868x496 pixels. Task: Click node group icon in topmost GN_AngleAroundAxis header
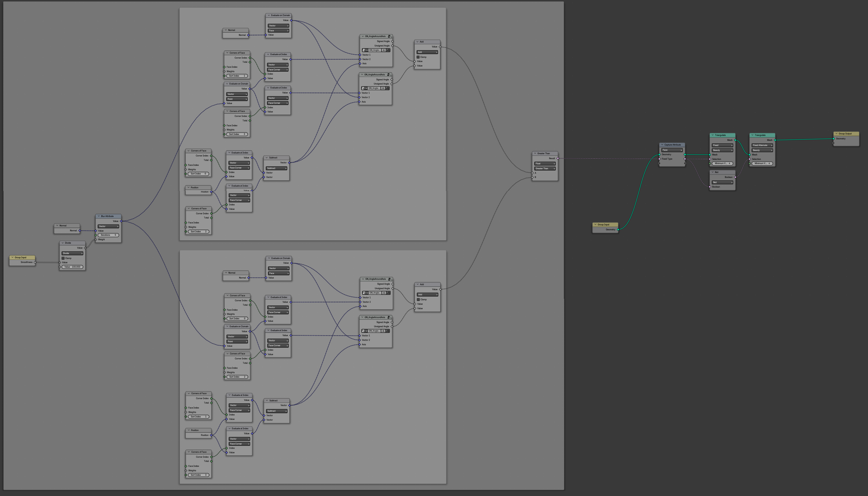pyautogui.click(x=390, y=36)
